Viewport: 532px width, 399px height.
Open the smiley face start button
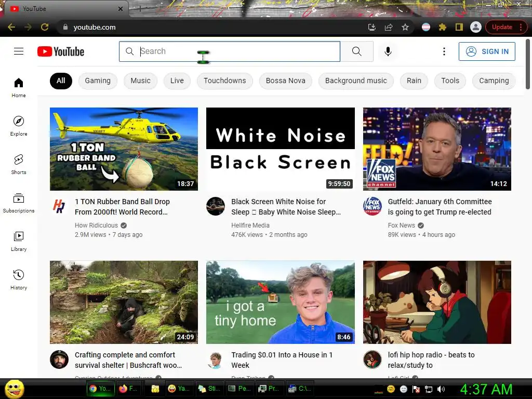[x=14, y=389]
